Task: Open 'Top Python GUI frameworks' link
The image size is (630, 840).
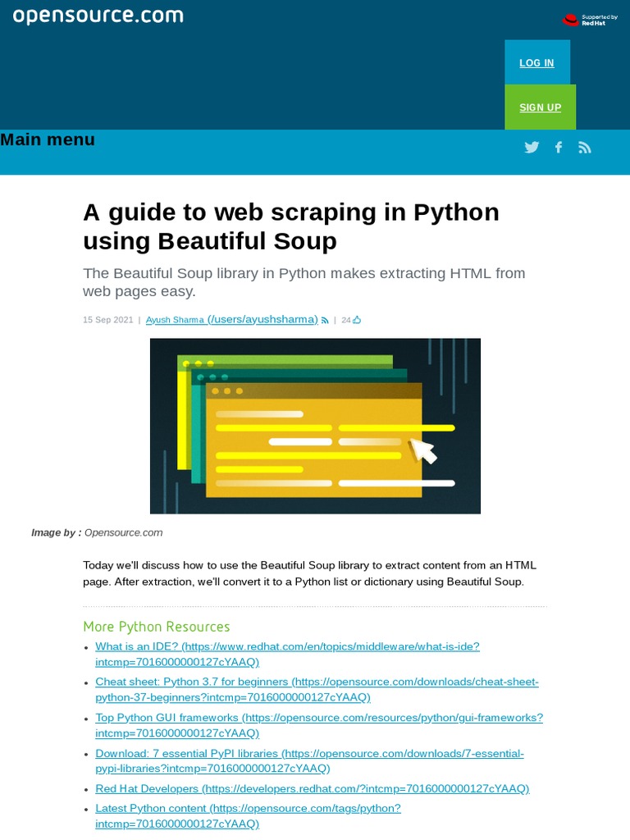Action: [x=319, y=725]
